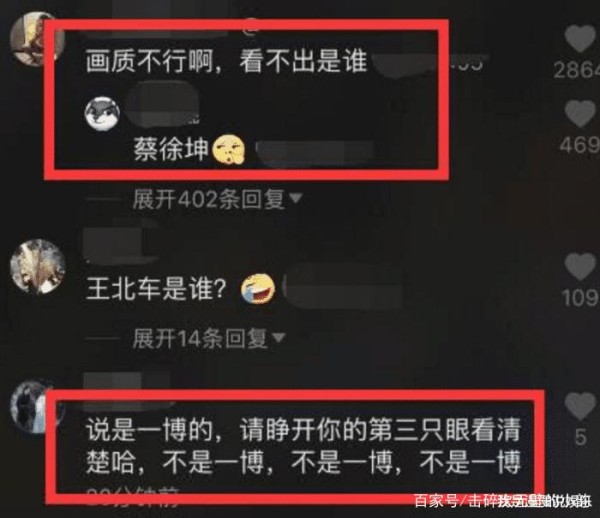Like the 蔡徐坤 reply with 469 likes

click(580, 114)
